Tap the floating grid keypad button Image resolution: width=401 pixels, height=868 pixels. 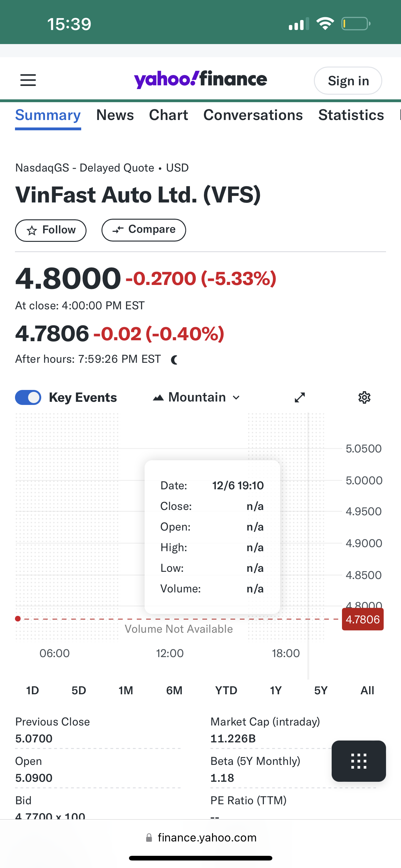[x=359, y=761]
